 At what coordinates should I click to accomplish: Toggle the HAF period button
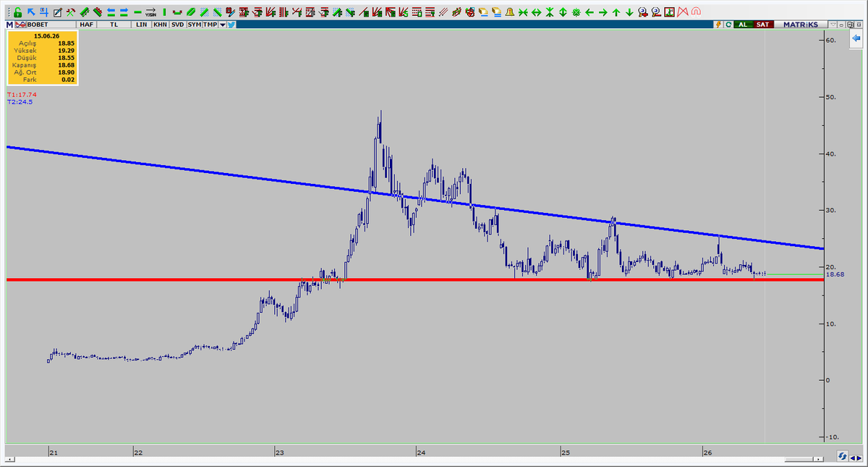86,25
